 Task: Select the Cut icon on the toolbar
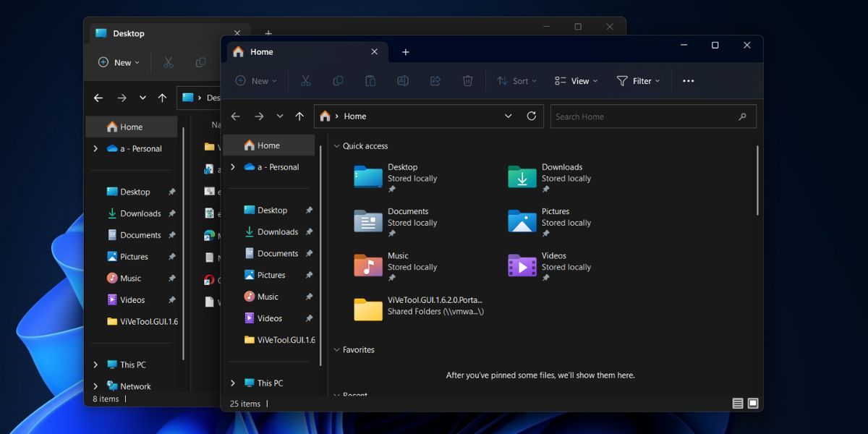pos(305,80)
